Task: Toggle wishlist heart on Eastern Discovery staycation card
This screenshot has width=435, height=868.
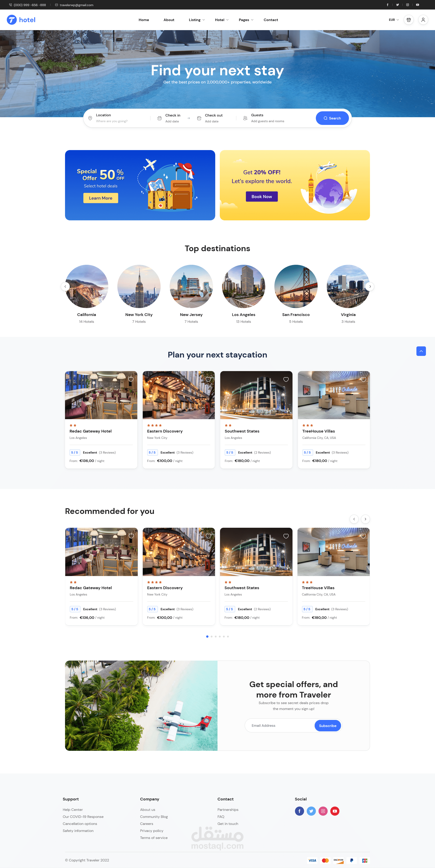Action: coord(208,379)
